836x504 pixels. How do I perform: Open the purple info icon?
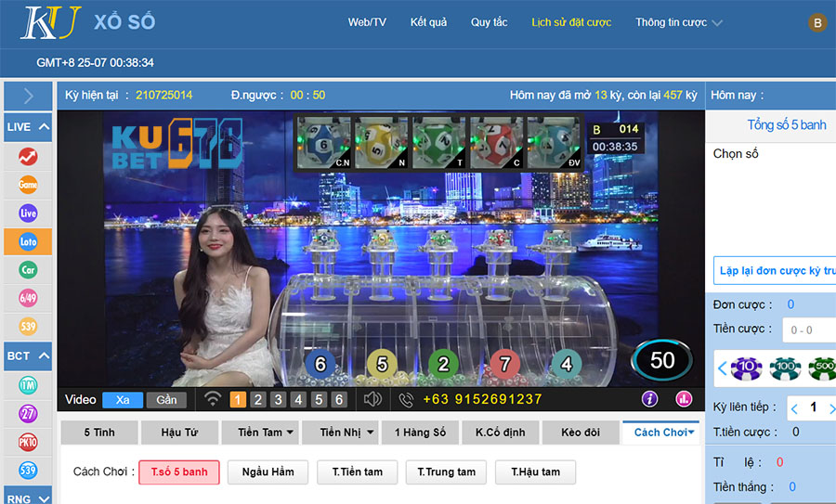649,398
